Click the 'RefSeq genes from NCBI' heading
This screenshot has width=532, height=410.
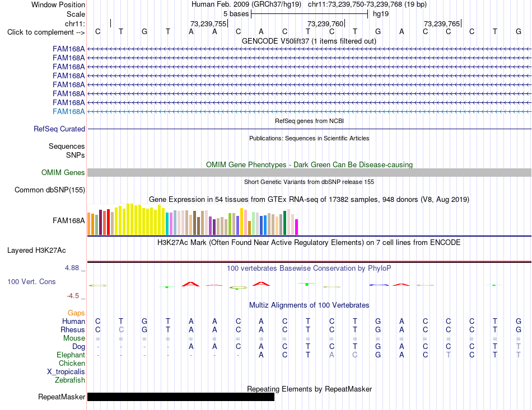click(x=309, y=121)
